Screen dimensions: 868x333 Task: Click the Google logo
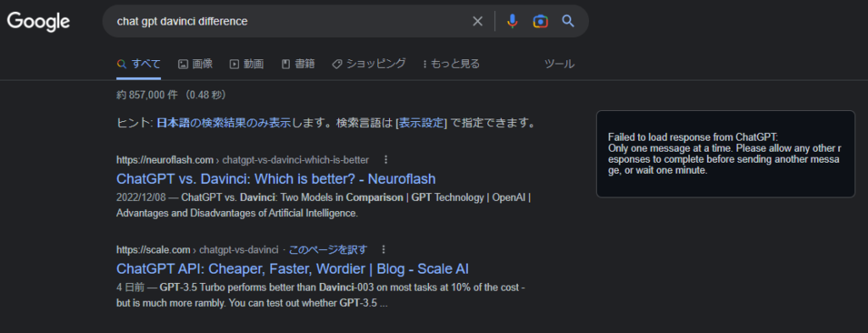38,21
